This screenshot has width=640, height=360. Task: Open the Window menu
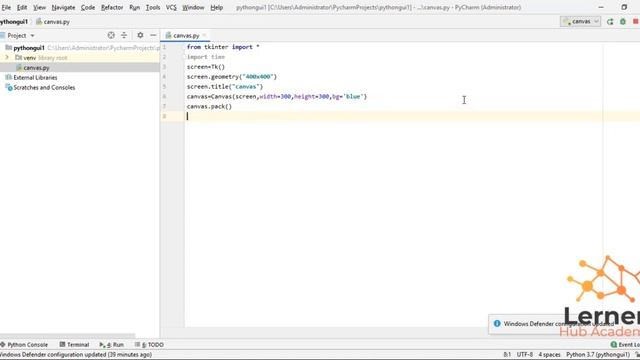(x=193, y=7)
